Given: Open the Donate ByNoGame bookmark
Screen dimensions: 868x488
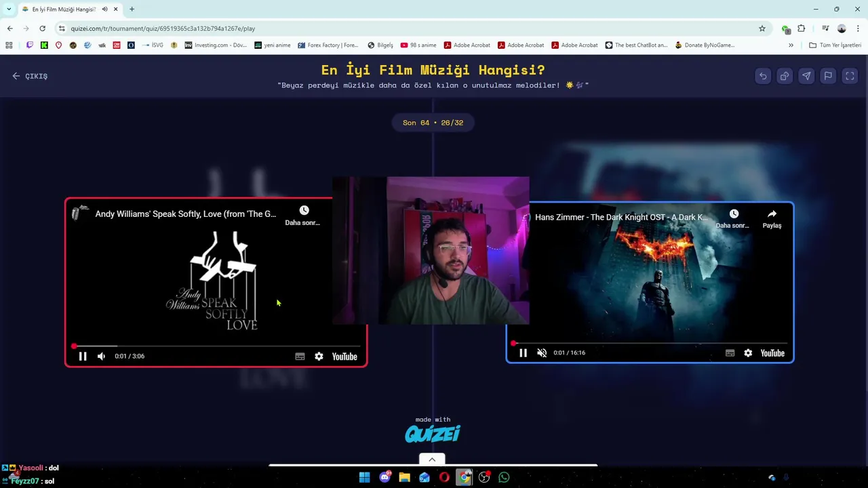Looking at the screenshot, I should 705,45.
